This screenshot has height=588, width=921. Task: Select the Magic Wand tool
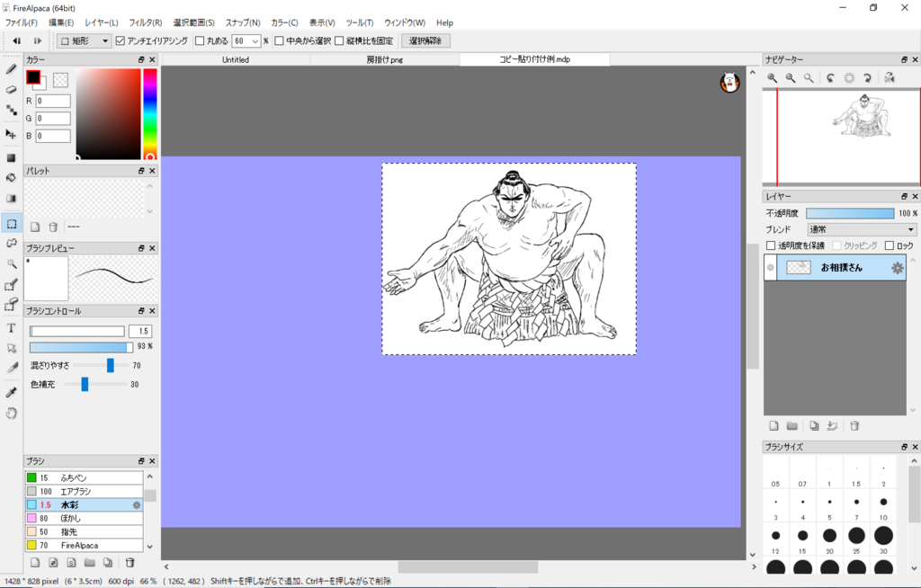coord(12,263)
